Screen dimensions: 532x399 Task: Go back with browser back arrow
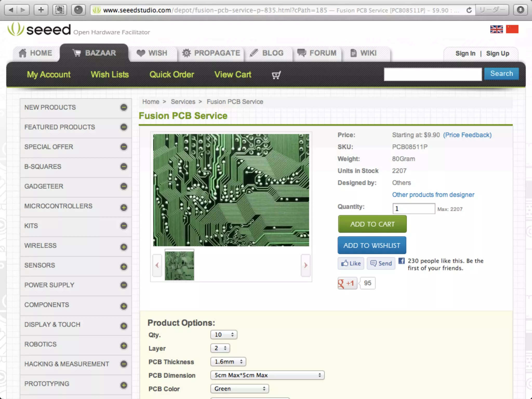pos(11,10)
